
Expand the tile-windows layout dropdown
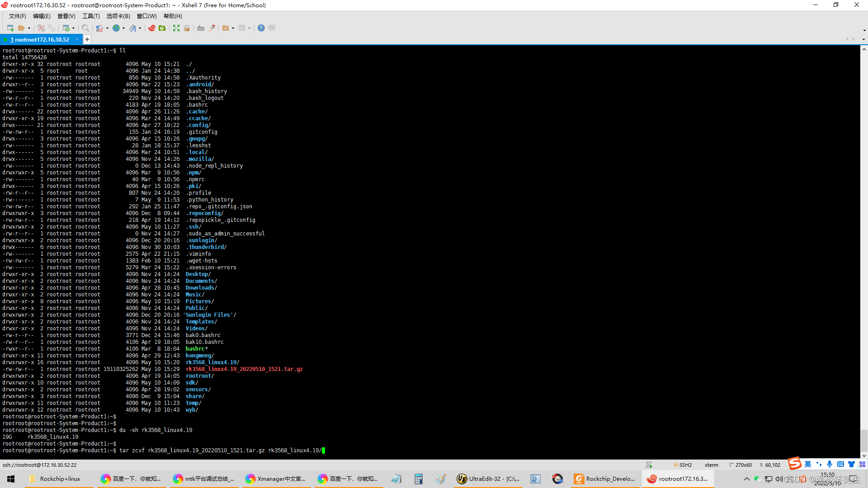(x=249, y=28)
